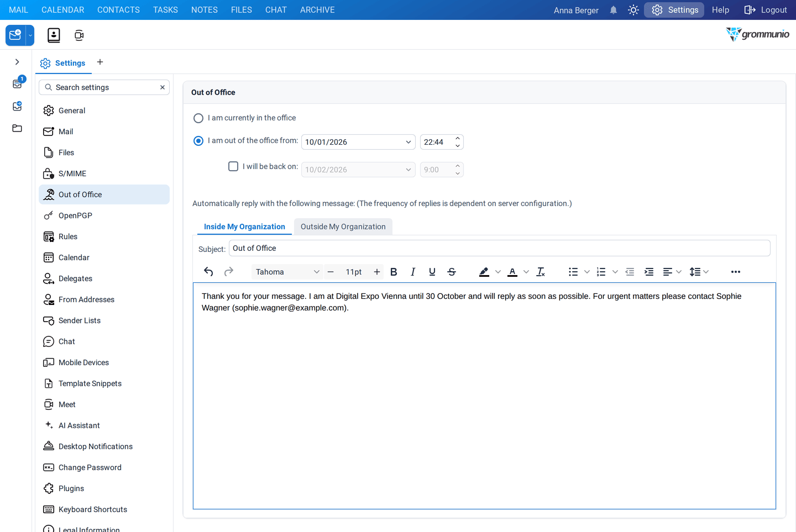Open the new contact icon in toolbar
The image size is (796, 532).
(54, 35)
